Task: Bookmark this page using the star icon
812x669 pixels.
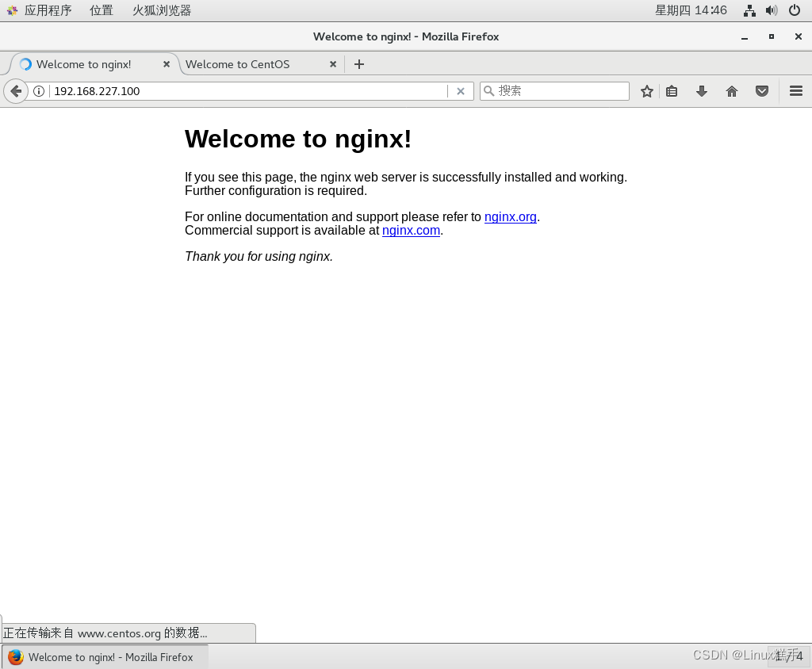Action: (x=646, y=90)
